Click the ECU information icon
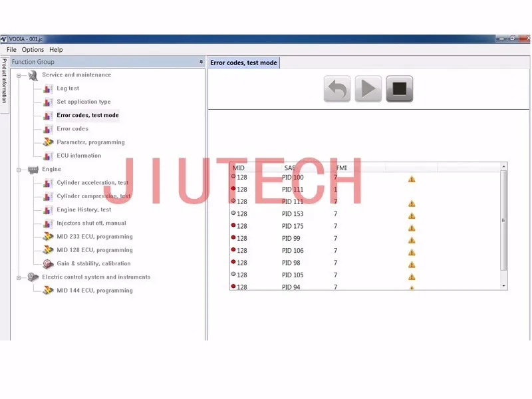 (48, 156)
